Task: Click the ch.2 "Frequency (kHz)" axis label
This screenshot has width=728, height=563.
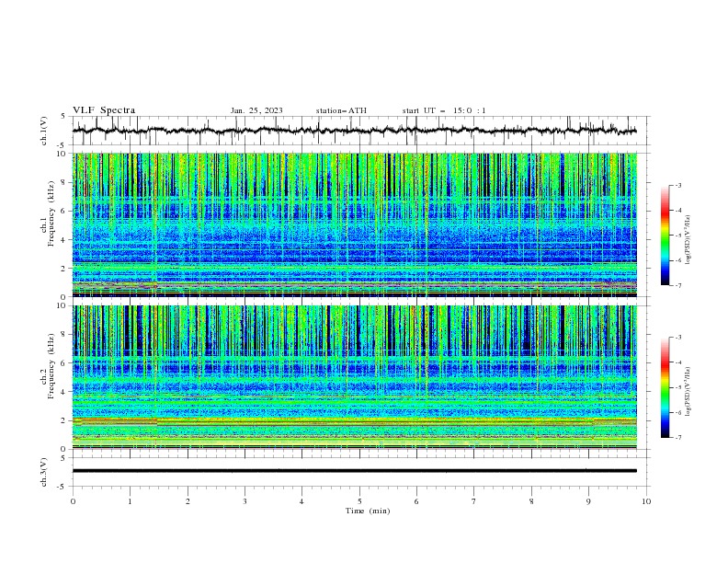Action: (x=51, y=366)
